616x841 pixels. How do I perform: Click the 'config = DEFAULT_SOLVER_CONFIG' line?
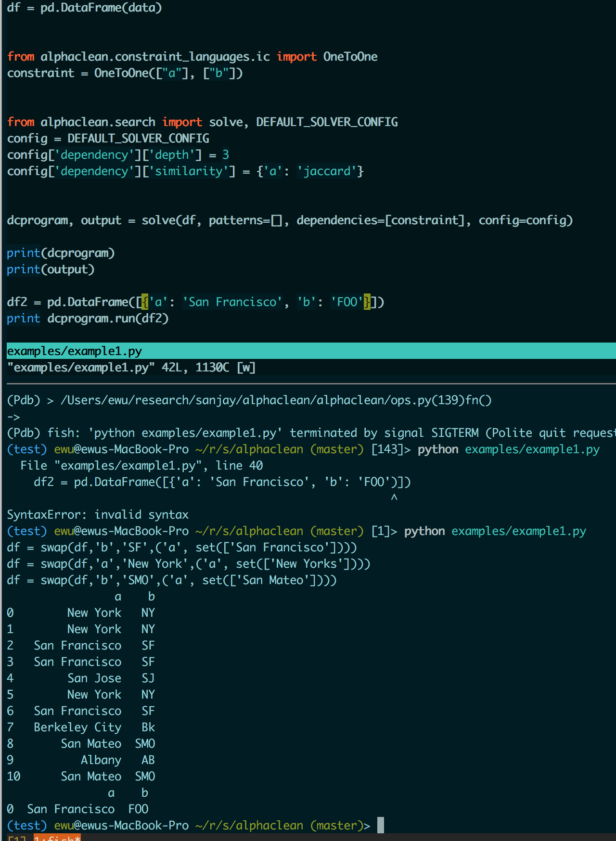coord(108,139)
